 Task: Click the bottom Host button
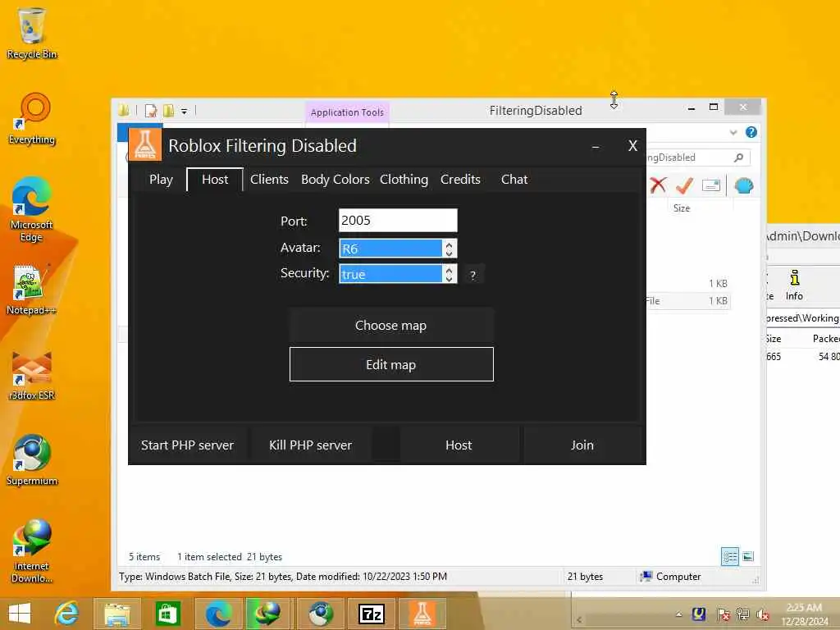[x=459, y=445]
